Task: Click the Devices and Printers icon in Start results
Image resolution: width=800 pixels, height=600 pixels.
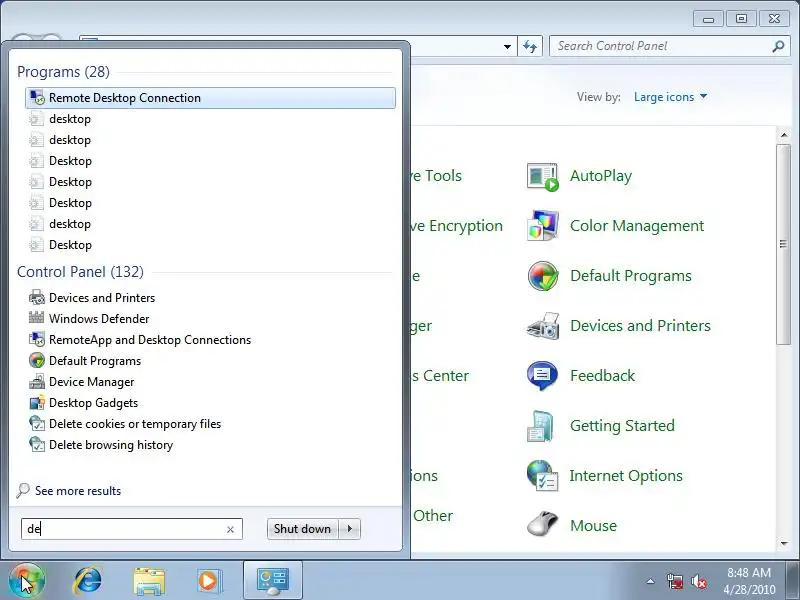Action: click(x=37, y=297)
